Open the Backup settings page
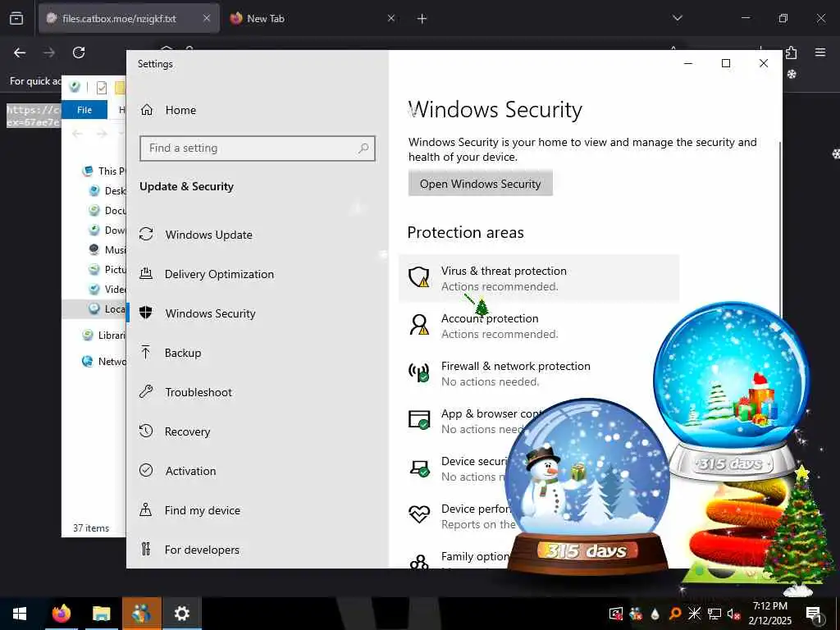 pos(170,353)
